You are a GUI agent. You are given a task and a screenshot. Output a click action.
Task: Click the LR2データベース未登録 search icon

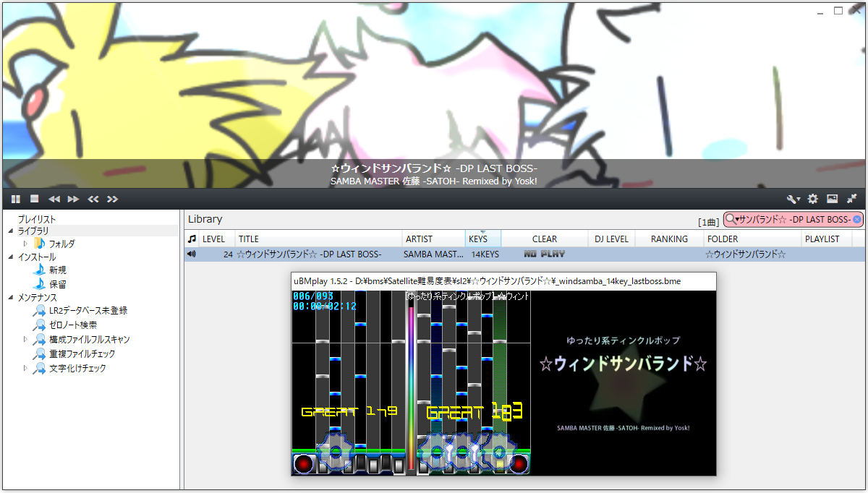39,311
